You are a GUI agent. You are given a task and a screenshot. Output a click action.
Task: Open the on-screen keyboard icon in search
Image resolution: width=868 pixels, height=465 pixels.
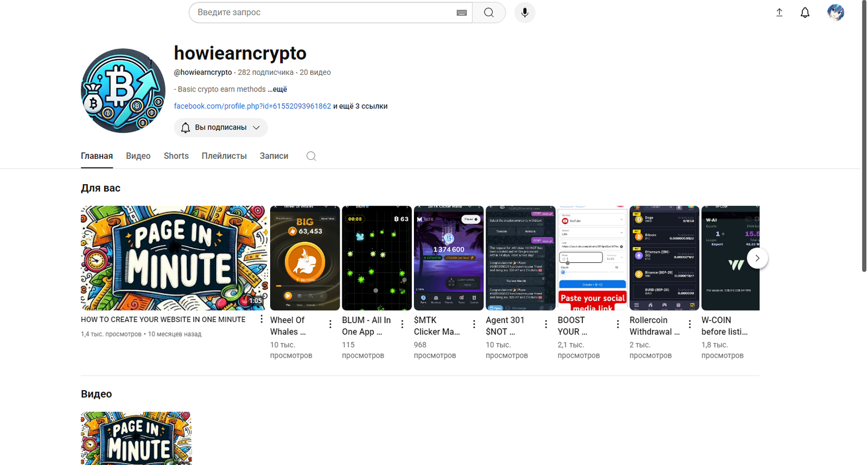point(462,12)
